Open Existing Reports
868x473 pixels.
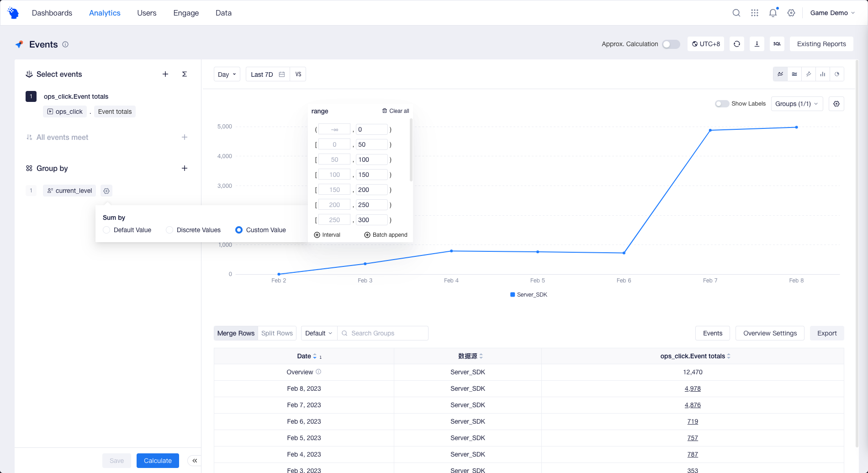click(x=821, y=44)
